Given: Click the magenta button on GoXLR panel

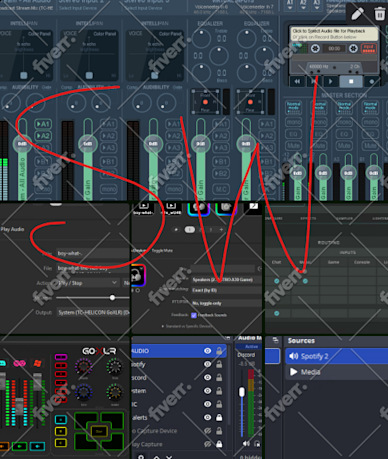Looking at the screenshot, I should 61,357.
